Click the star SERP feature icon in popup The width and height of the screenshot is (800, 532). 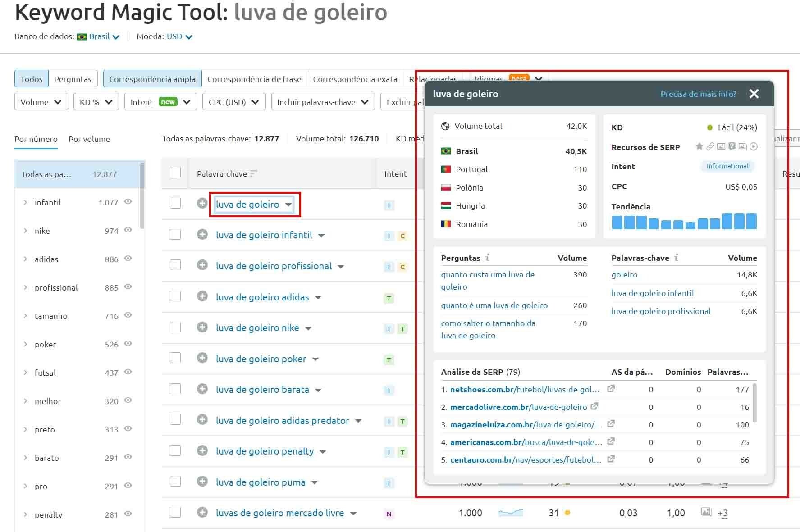click(x=699, y=146)
